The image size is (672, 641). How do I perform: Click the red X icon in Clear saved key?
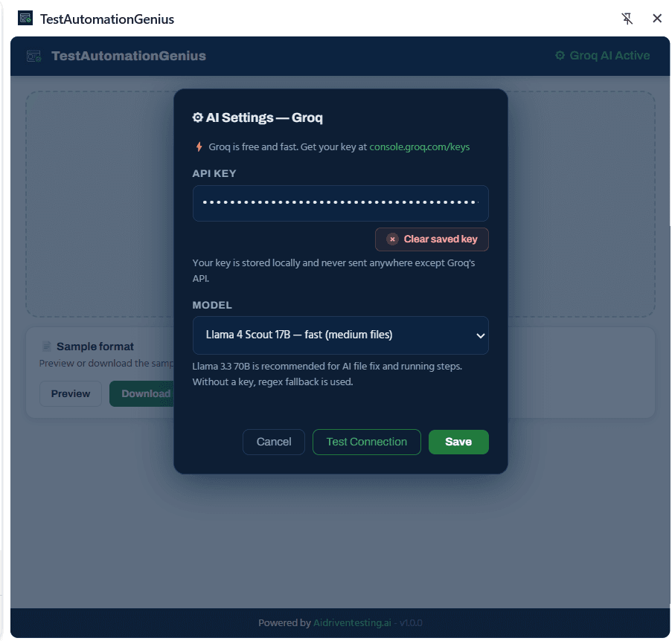point(392,239)
